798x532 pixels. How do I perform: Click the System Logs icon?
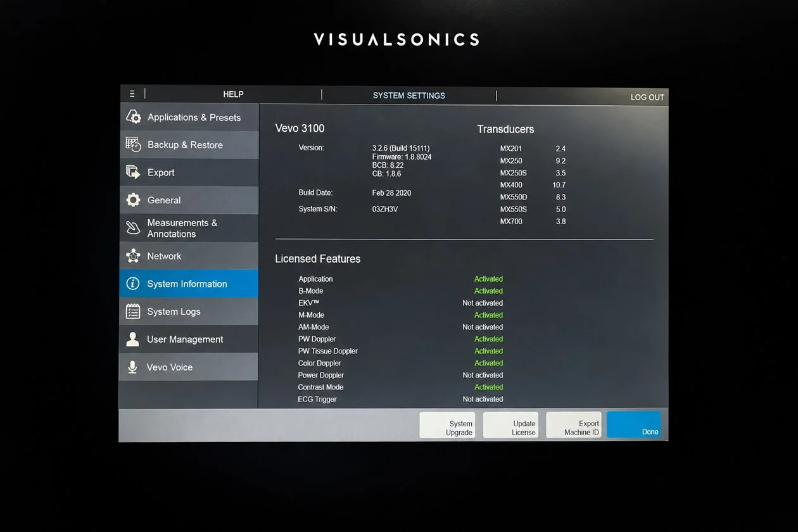133,312
